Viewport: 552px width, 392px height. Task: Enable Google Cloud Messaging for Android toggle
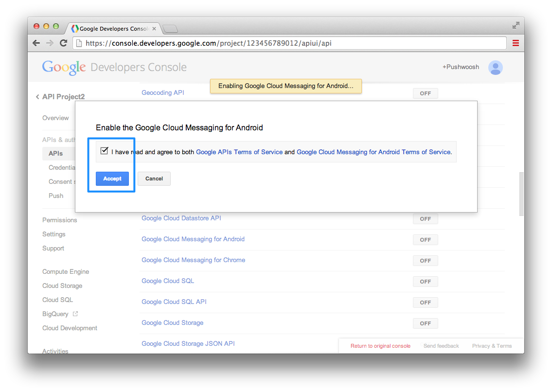click(x=425, y=239)
